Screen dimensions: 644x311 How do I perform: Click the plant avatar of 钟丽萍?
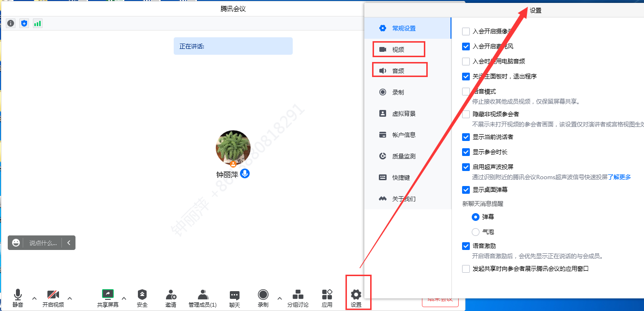(x=233, y=148)
